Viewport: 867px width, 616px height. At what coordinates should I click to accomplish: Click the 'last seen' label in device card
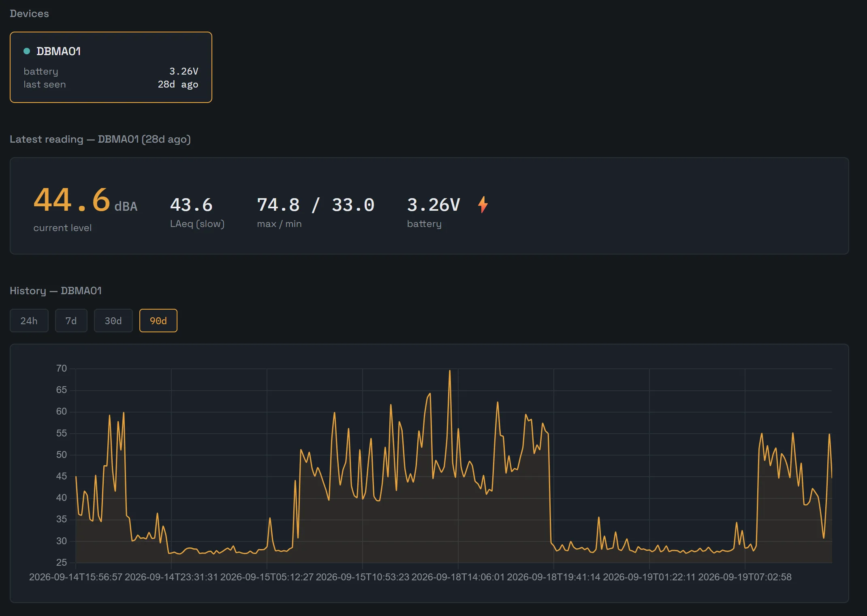[x=45, y=84]
